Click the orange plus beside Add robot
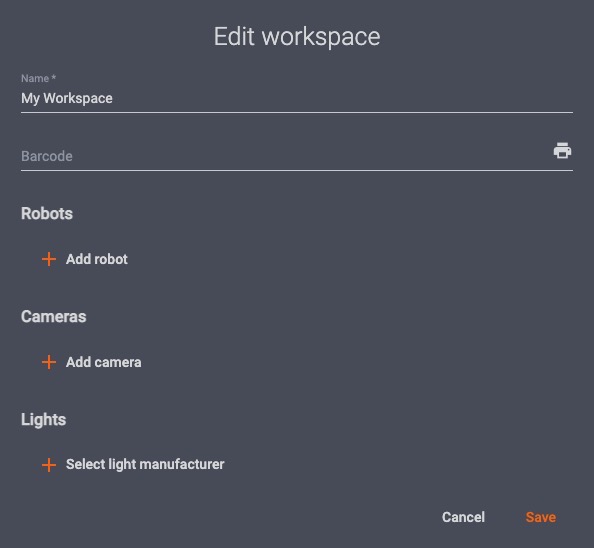This screenshot has width=594, height=548. [x=49, y=259]
